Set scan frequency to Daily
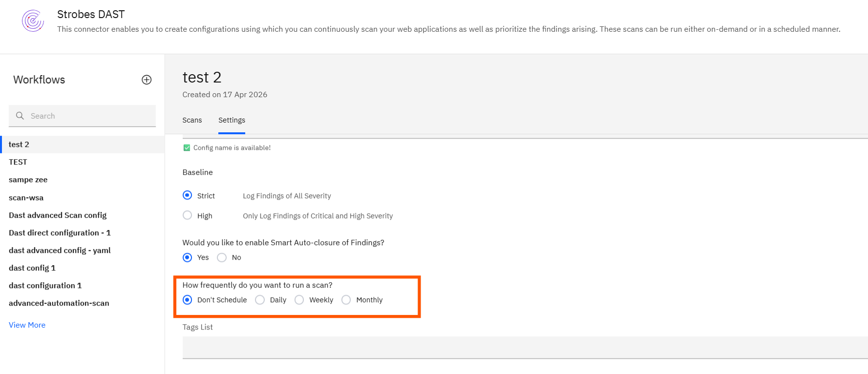Screen dimensions: 868x374 [x=260, y=300]
